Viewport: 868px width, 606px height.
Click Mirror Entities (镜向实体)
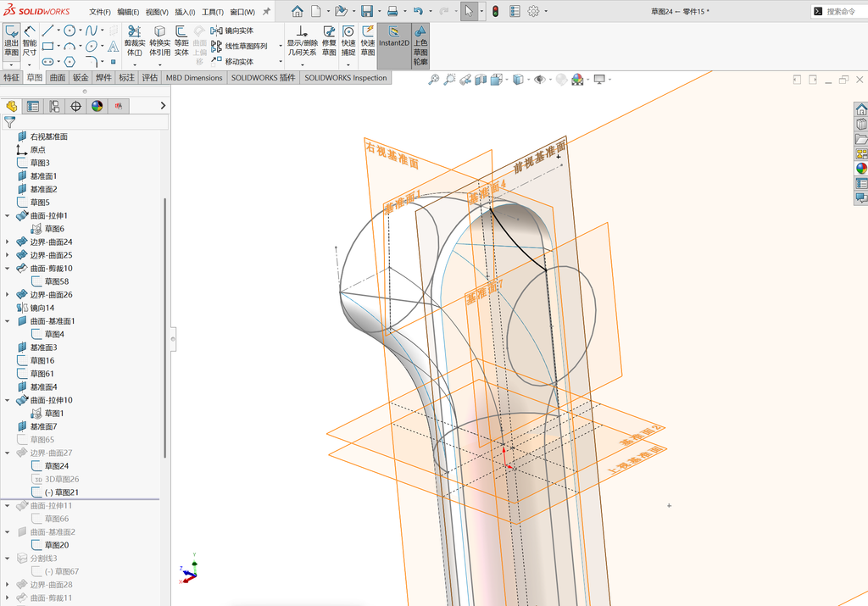232,31
